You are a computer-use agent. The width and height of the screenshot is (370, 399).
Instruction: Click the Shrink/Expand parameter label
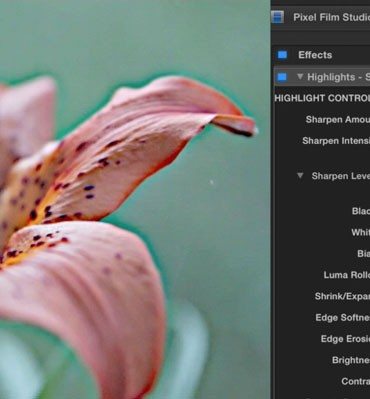(x=342, y=296)
